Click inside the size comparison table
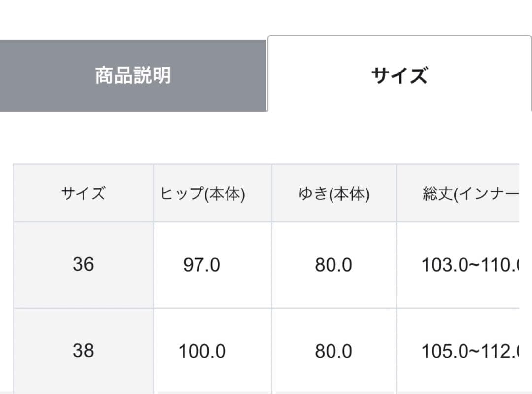 (266, 276)
